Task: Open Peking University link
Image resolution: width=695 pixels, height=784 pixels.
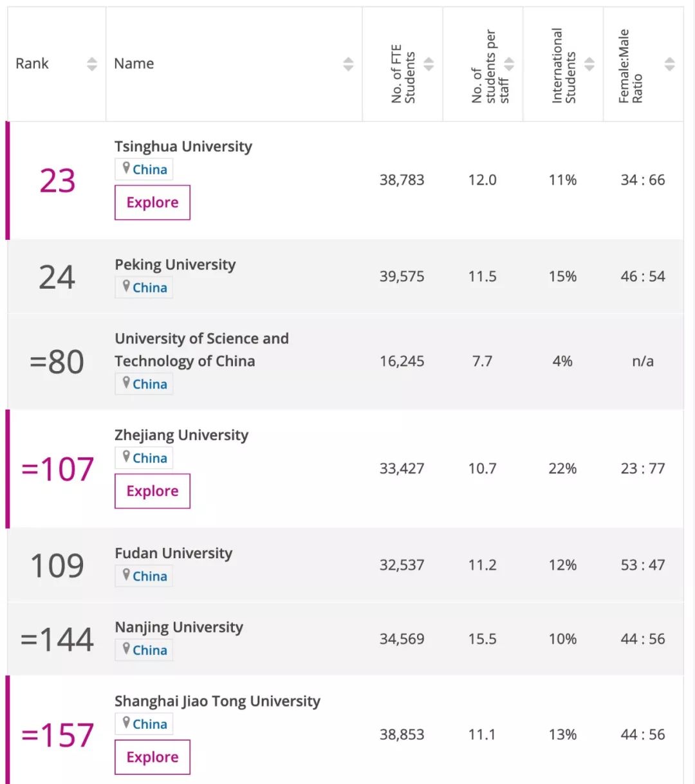Action: pos(175,264)
